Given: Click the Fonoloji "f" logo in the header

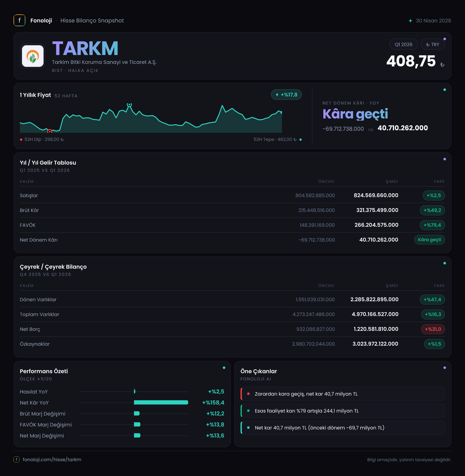Looking at the screenshot, I should point(19,20).
